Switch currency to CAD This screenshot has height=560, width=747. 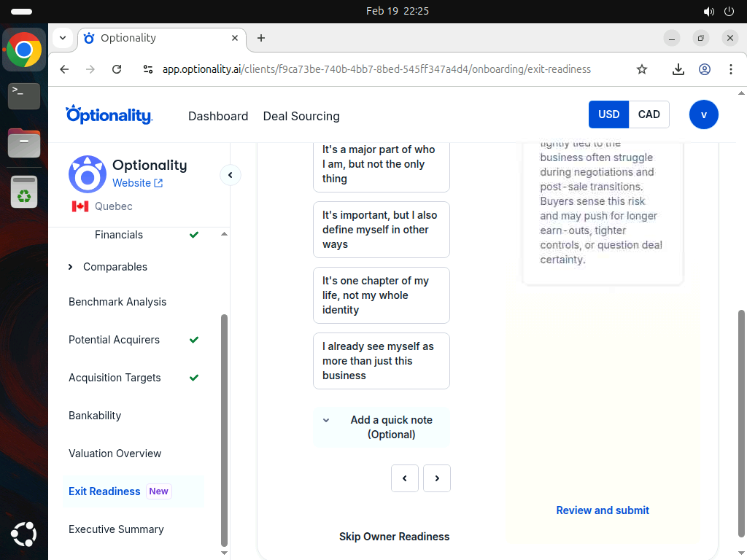point(649,114)
